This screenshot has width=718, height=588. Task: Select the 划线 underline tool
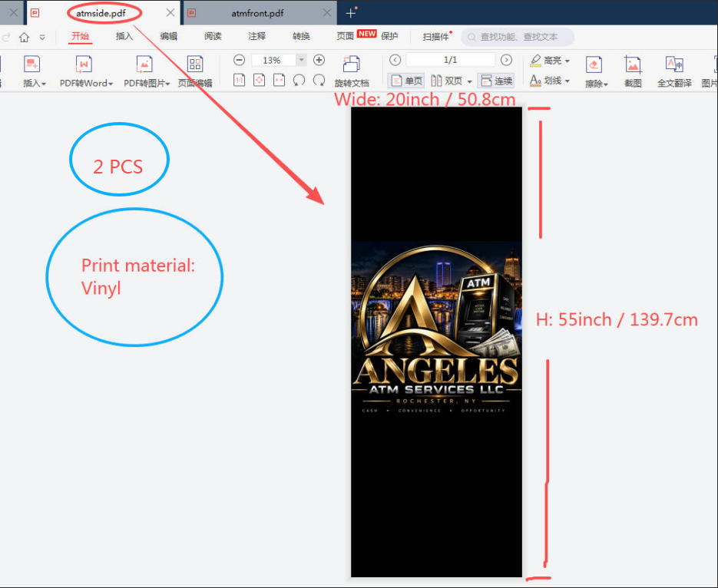[x=546, y=81]
